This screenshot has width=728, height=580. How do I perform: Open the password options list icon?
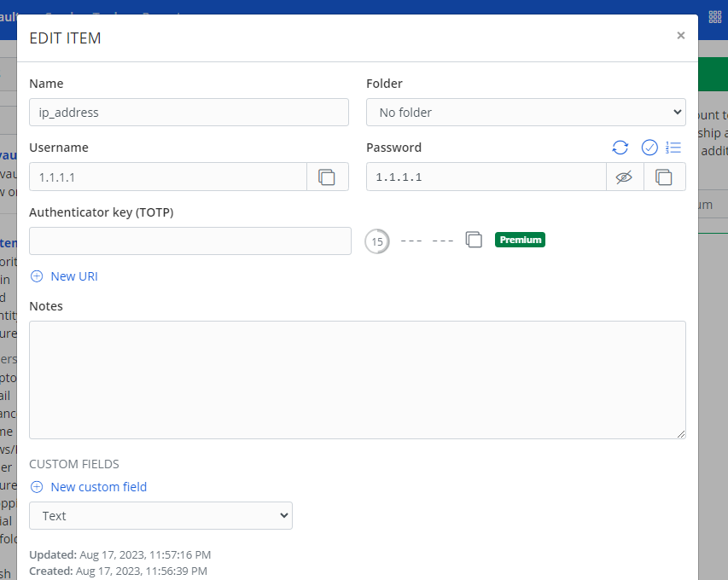(673, 148)
